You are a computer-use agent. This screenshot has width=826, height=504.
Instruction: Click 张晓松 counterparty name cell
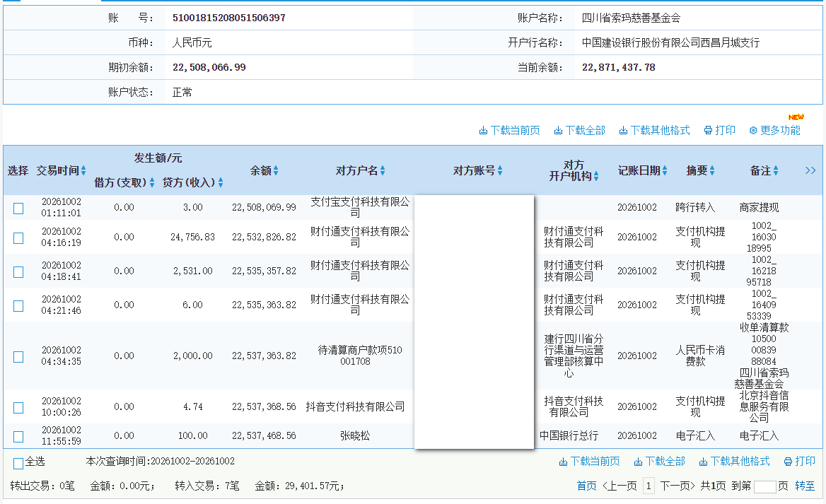point(355,435)
